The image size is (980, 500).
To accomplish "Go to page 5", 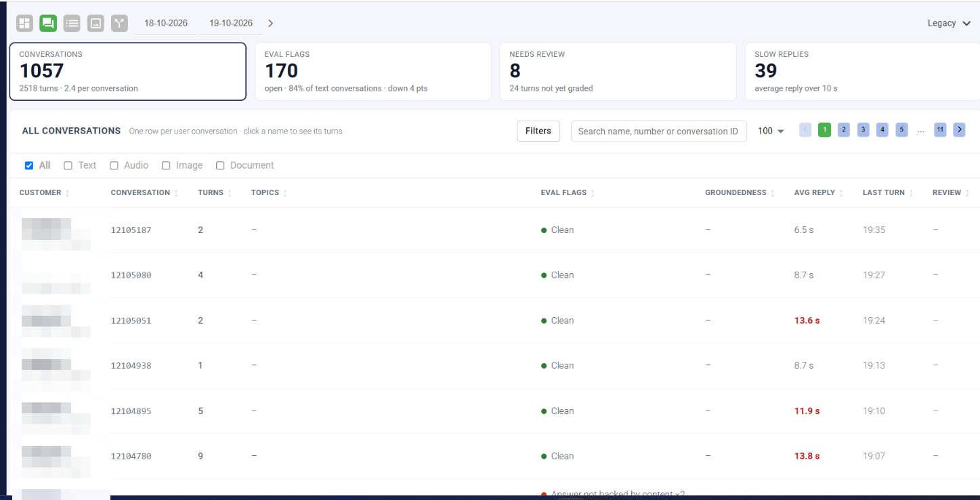I will click(x=901, y=130).
